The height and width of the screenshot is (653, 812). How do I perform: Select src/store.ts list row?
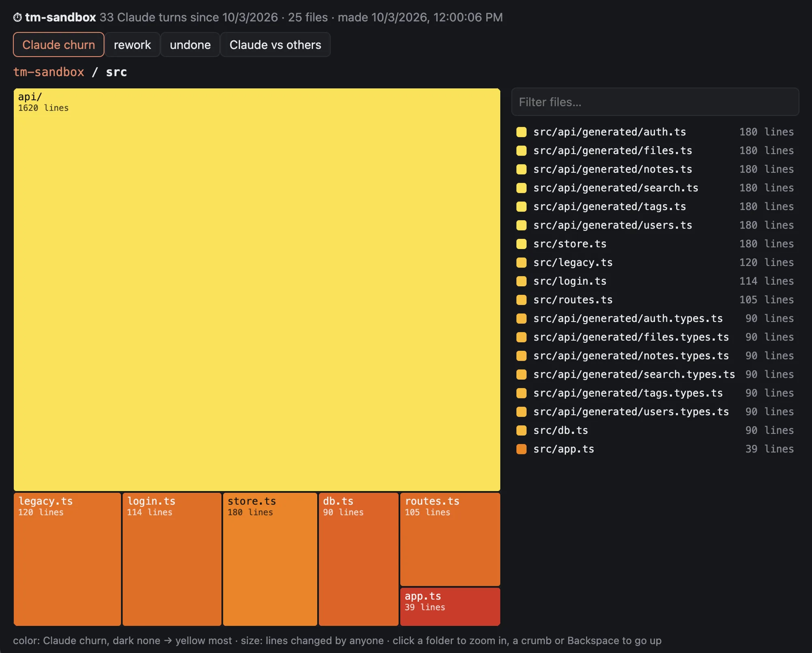[x=655, y=244]
